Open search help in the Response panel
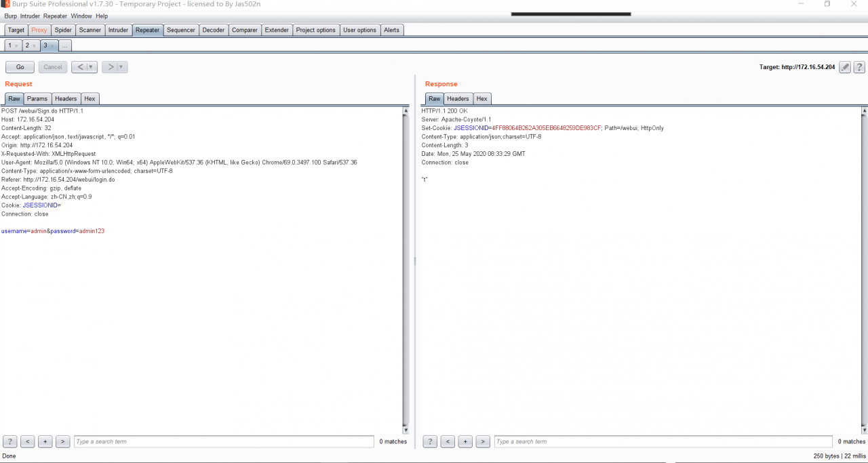Screen dimensions: 868x463 click(430, 442)
